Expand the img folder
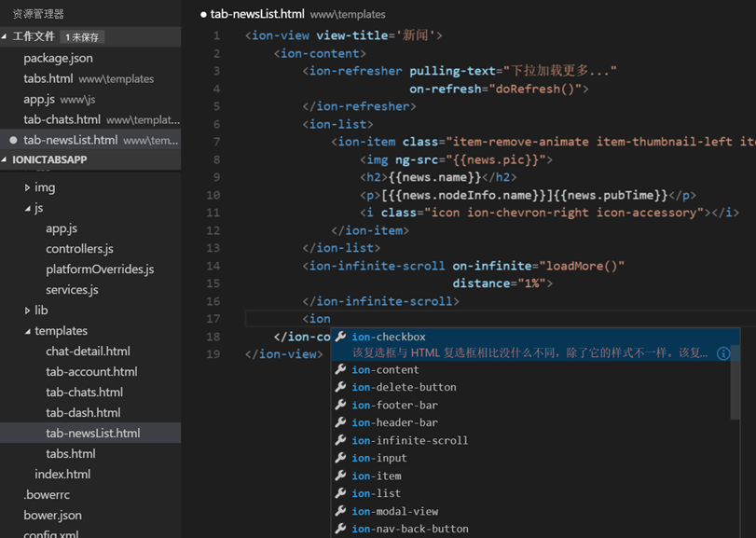756x538 pixels. 27,187
